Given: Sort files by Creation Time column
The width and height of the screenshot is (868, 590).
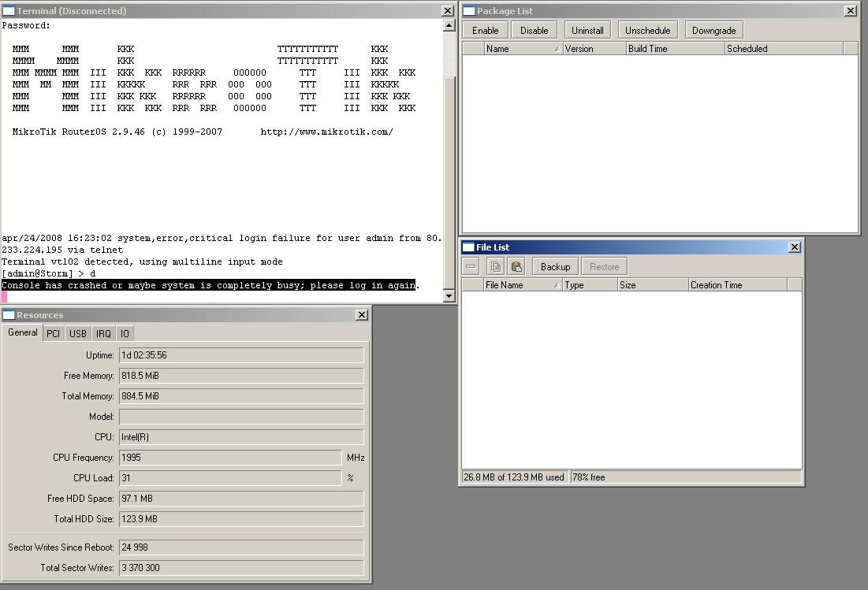Looking at the screenshot, I should click(x=738, y=285).
